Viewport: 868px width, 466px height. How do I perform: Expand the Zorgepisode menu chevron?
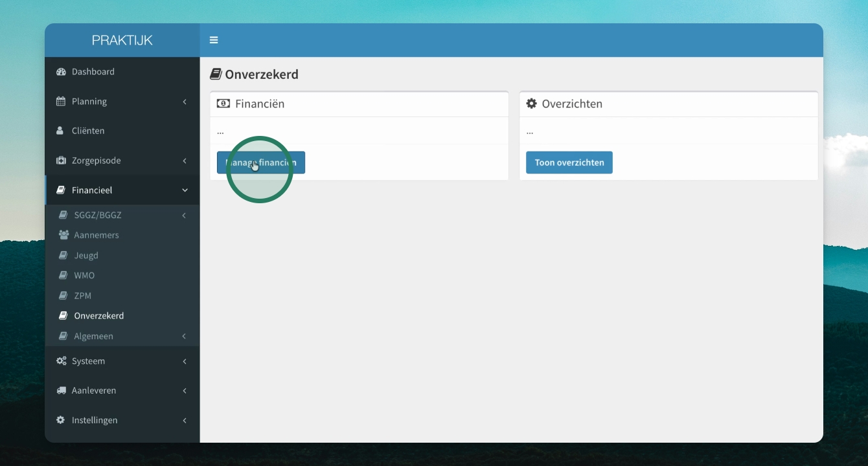click(x=185, y=161)
